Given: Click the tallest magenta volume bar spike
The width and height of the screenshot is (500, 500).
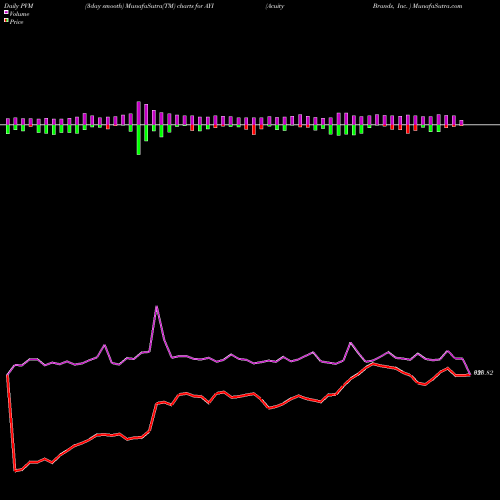Looking at the screenshot, I should 139,113.
